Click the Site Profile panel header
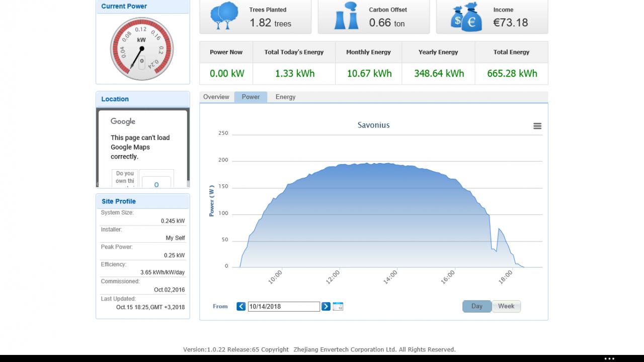This screenshot has width=644, height=362. [143, 201]
